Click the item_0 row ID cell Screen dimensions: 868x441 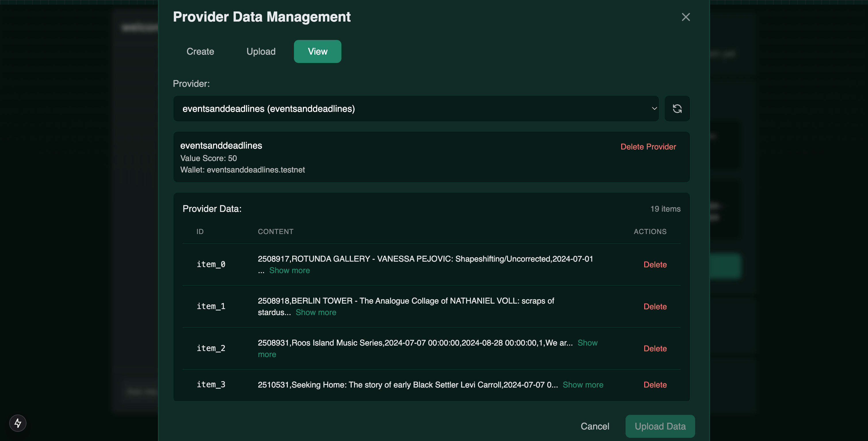(x=211, y=264)
